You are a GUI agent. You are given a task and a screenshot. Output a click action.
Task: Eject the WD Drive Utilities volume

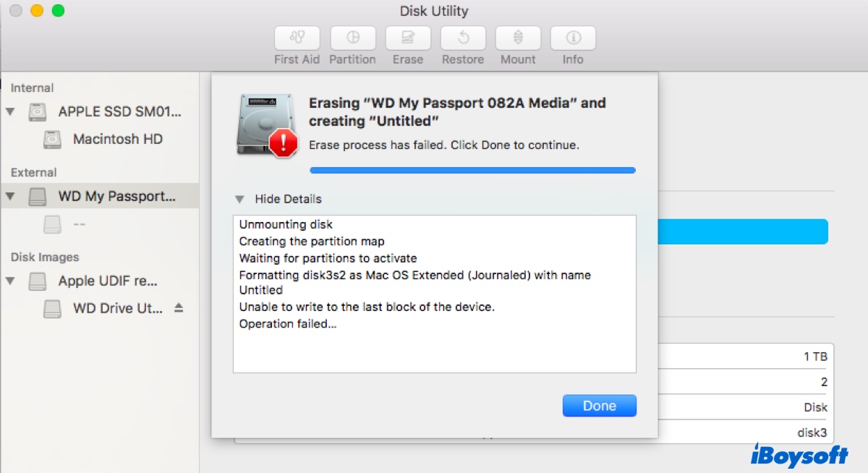(x=179, y=308)
